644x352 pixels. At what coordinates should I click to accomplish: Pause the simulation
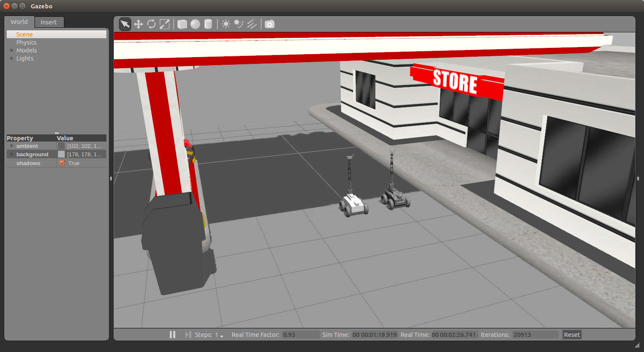coord(172,335)
